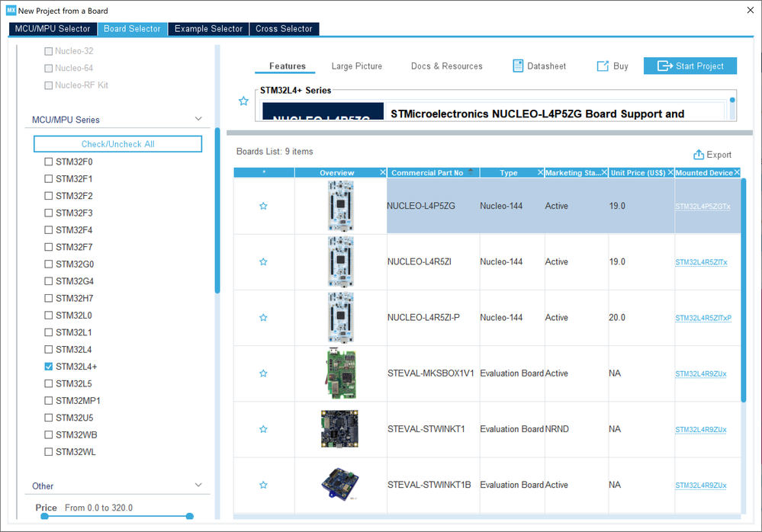Uncheck the STM32L4+ series checkbox
The width and height of the screenshot is (762, 532).
pos(49,367)
